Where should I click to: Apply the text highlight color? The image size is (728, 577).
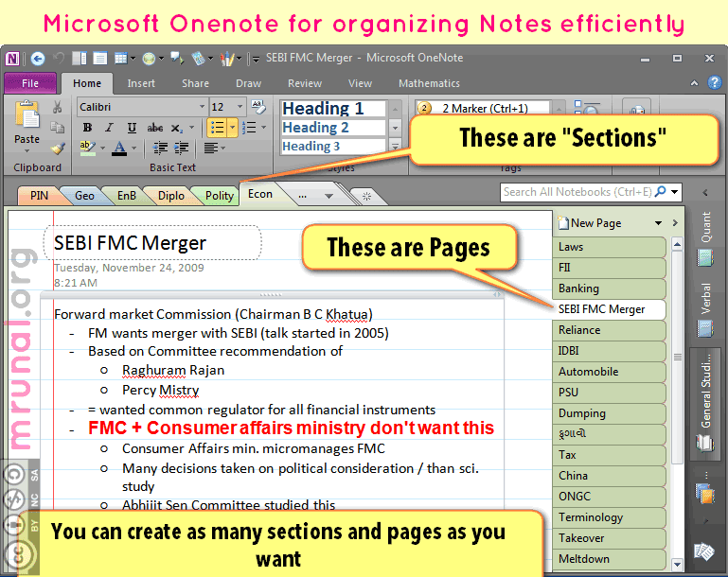click(87, 148)
